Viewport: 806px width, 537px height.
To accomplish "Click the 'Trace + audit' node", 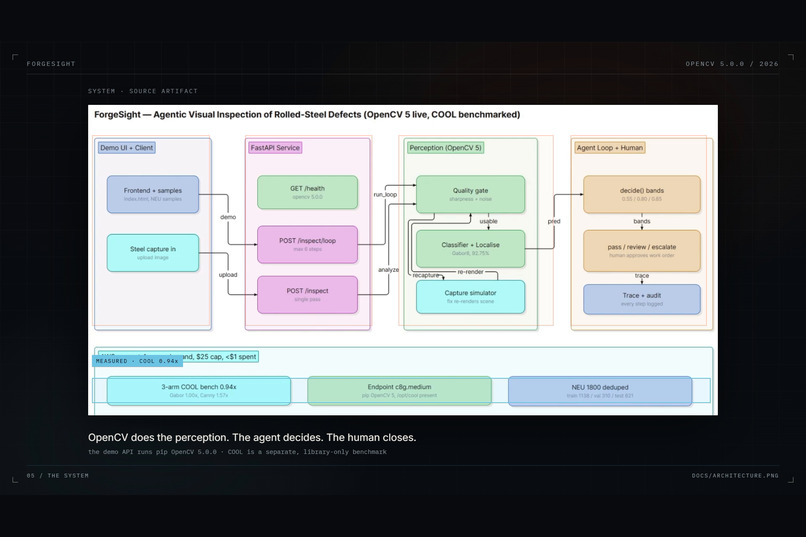I will point(642,299).
